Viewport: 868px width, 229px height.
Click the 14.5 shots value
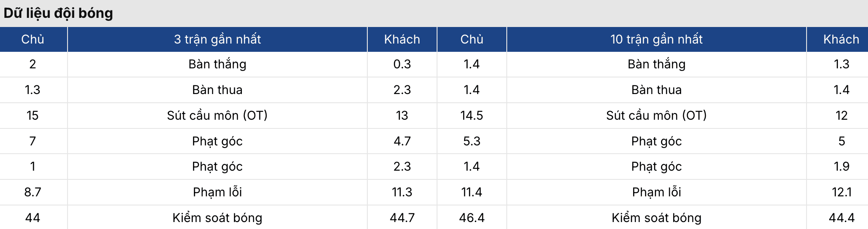pos(471,115)
